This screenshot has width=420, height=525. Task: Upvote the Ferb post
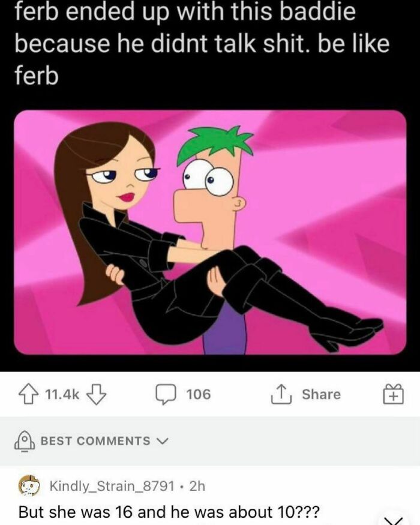[x=29, y=394]
